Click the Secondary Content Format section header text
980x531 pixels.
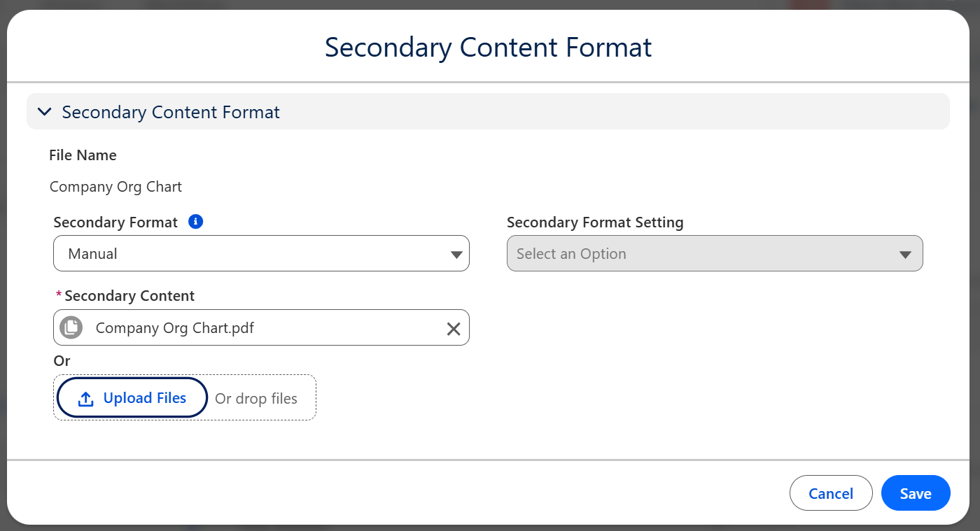pyautogui.click(x=171, y=112)
